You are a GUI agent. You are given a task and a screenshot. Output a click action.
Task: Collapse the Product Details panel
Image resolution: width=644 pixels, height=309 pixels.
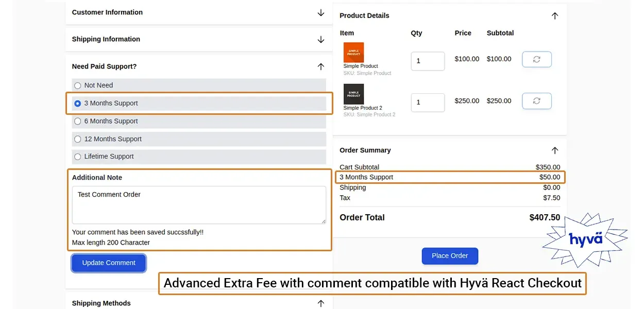point(554,16)
